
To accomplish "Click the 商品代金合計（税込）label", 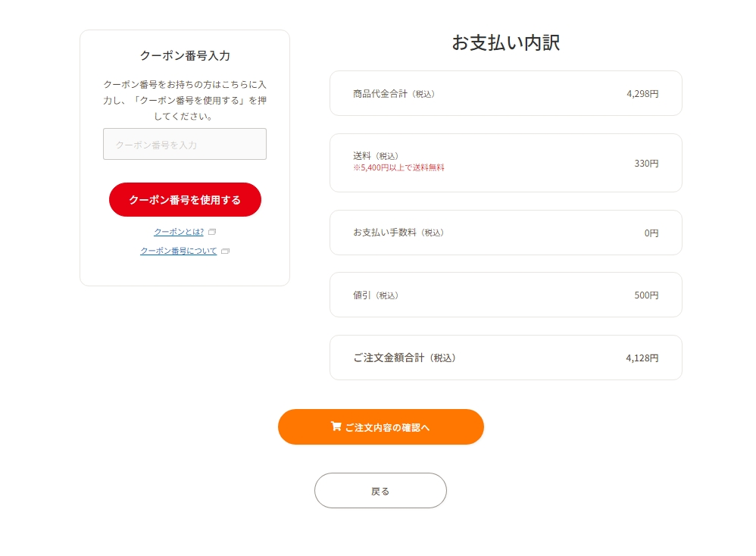I will [x=394, y=94].
